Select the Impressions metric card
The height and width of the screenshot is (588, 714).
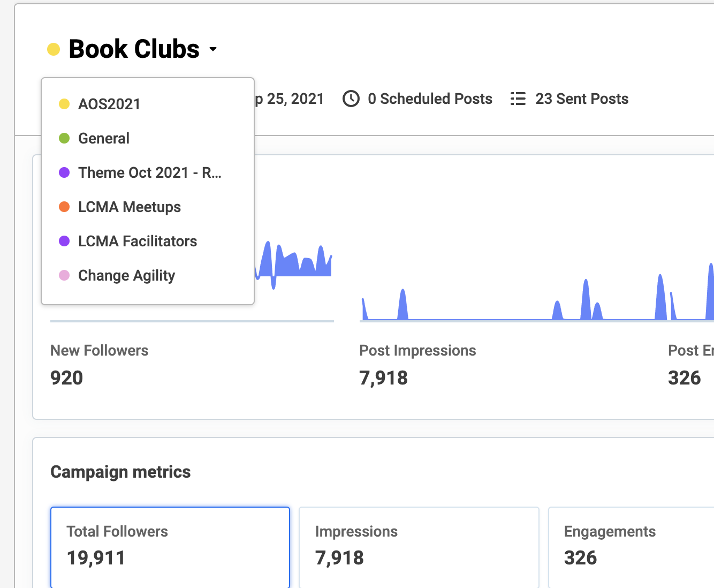(x=419, y=547)
